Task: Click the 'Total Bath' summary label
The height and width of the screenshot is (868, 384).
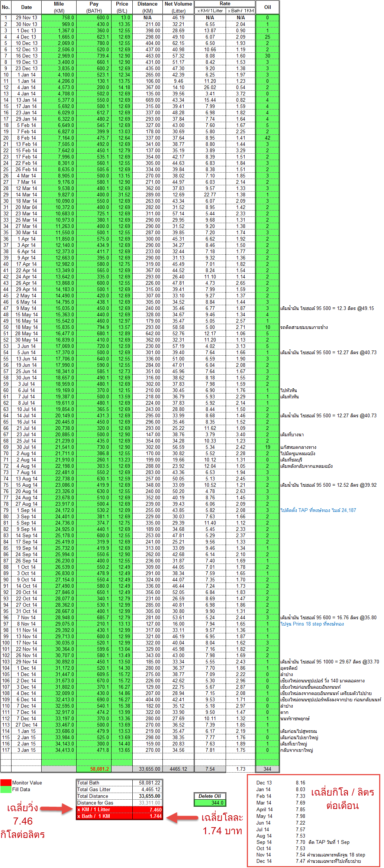Action: coord(104,783)
